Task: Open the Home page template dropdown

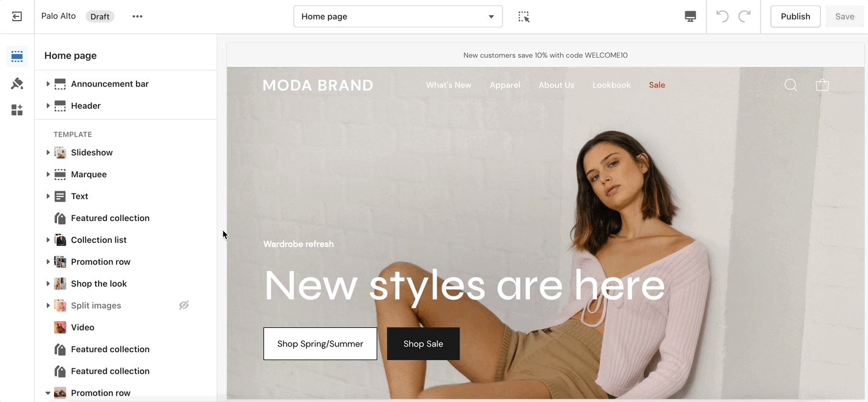Action: (x=398, y=16)
